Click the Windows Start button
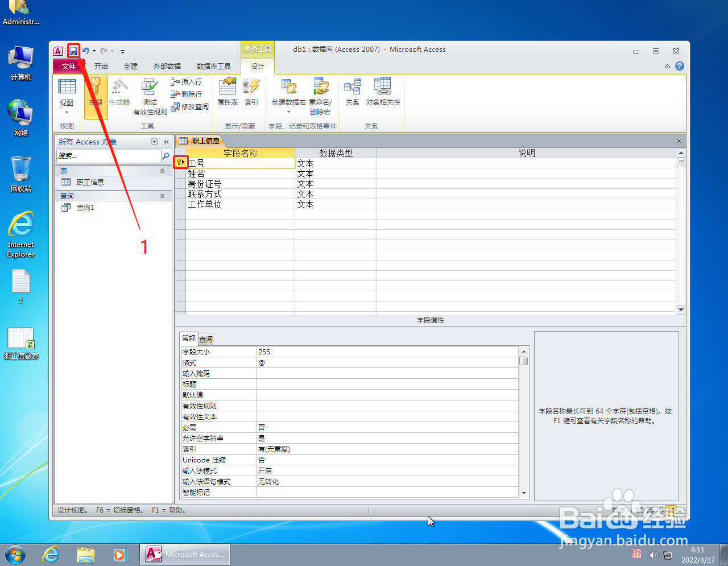The height and width of the screenshot is (566, 728). [x=15, y=554]
